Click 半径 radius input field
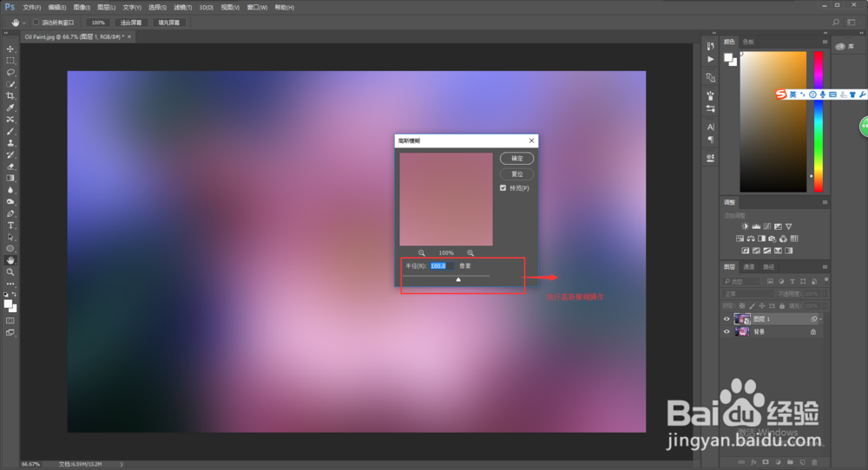This screenshot has height=470, width=868. [x=442, y=266]
